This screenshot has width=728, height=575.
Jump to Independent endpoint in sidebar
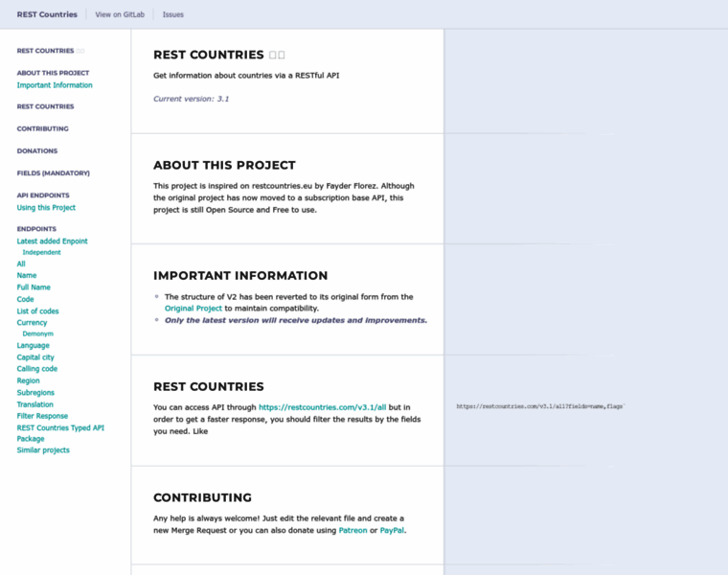click(x=42, y=252)
